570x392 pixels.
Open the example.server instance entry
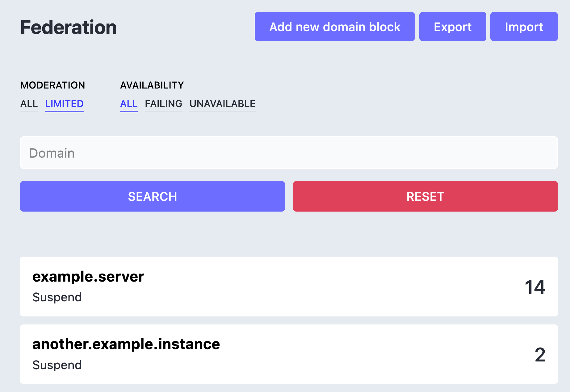point(289,287)
